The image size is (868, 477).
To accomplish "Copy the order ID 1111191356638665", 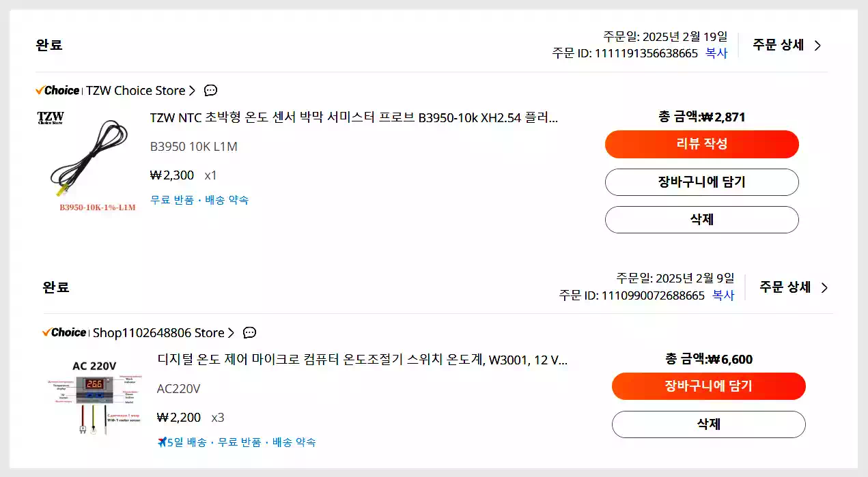I will (x=716, y=53).
